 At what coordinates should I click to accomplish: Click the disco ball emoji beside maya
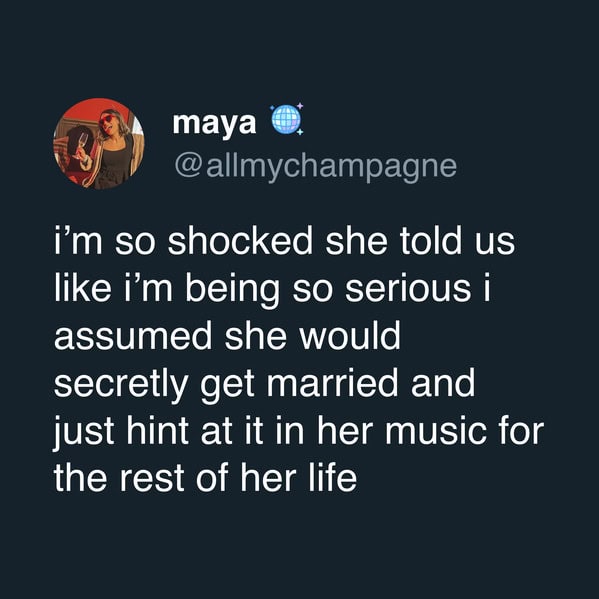pyautogui.click(x=287, y=119)
